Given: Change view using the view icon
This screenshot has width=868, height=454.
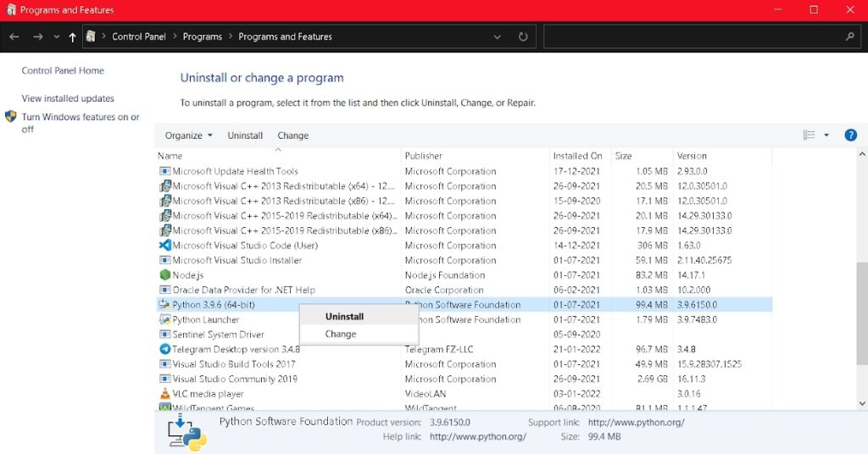Looking at the screenshot, I should [x=809, y=135].
